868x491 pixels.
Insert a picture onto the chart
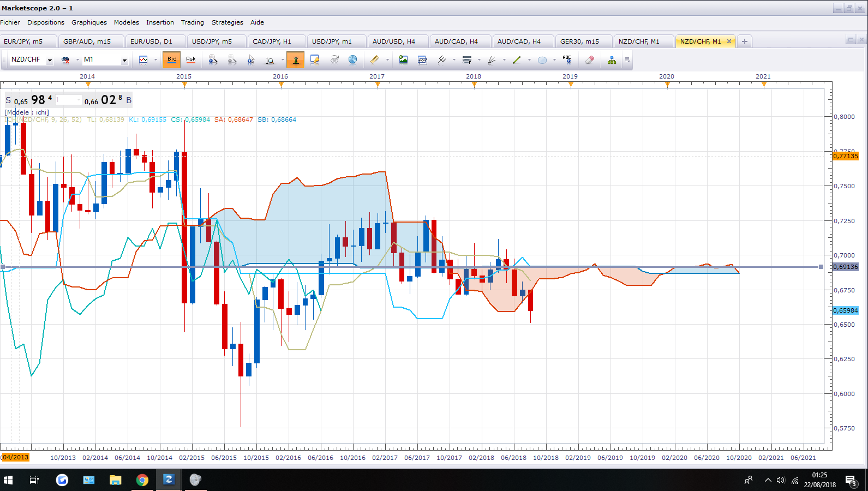coord(403,59)
